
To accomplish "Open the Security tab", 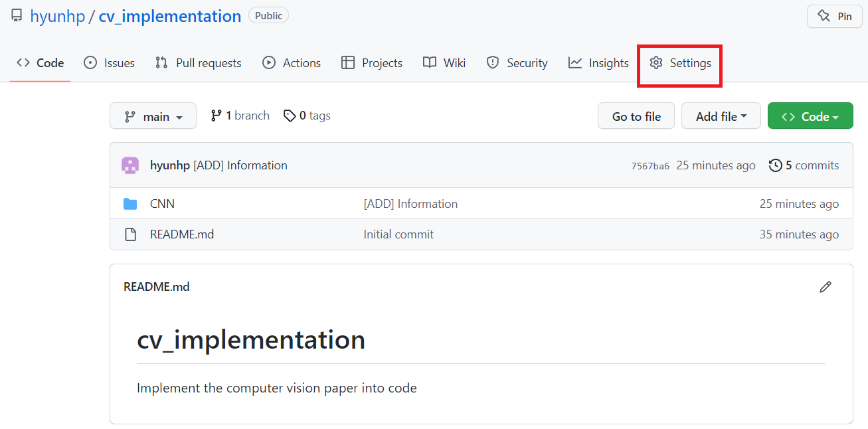I will 517,63.
